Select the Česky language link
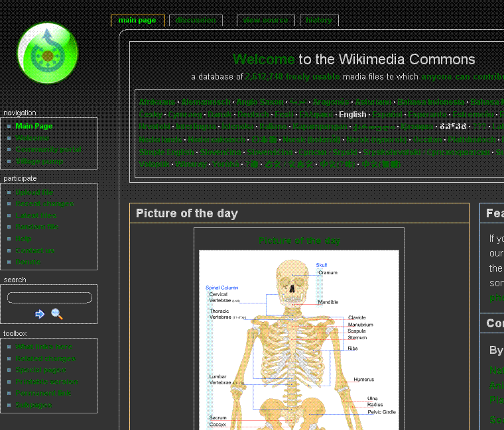This screenshot has height=430, width=504. [151, 115]
